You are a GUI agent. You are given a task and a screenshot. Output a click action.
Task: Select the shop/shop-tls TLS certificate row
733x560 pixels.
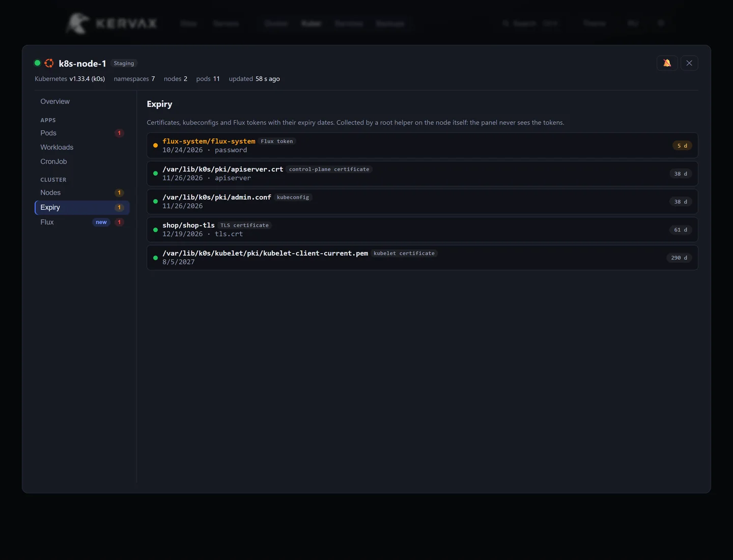(x=422, y=230)
